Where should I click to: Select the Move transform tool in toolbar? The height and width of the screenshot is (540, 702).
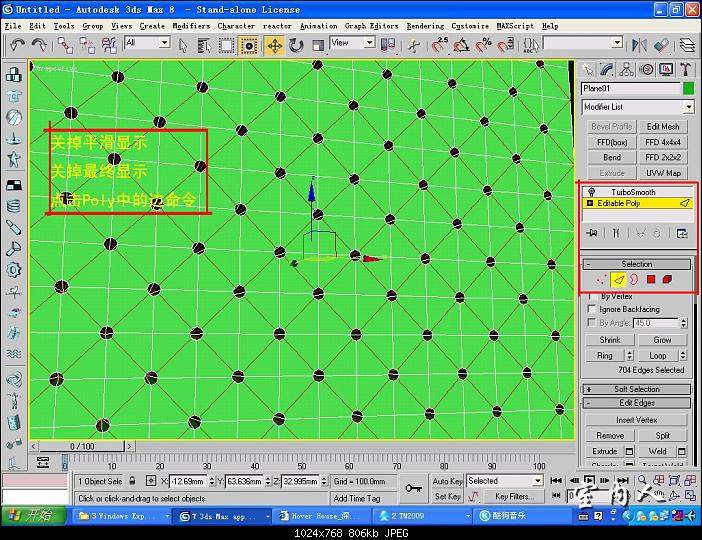[275, 45]
